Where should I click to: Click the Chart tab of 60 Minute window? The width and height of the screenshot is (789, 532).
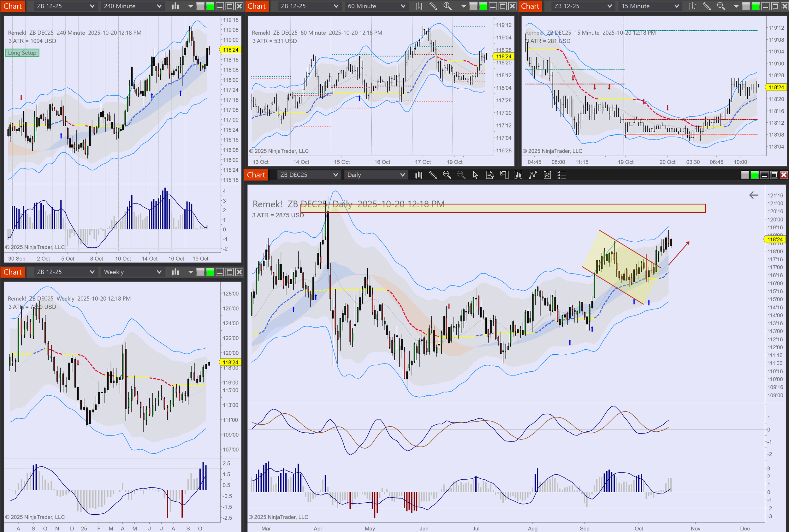click(257, 6)
